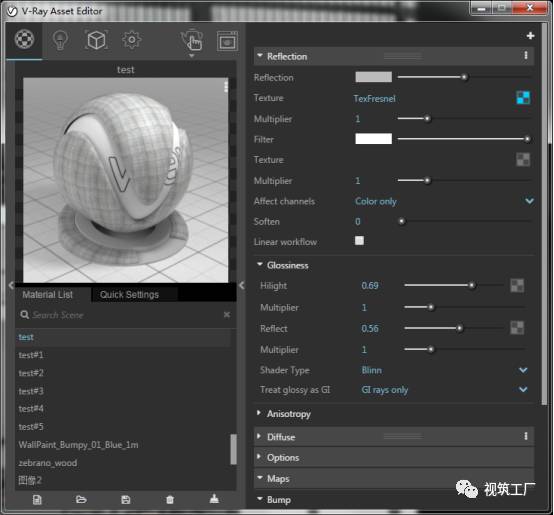The height and width of the screenshot is (515, 554).
Task: Click the Reflect glossiness slider
Action: point(454,328)
